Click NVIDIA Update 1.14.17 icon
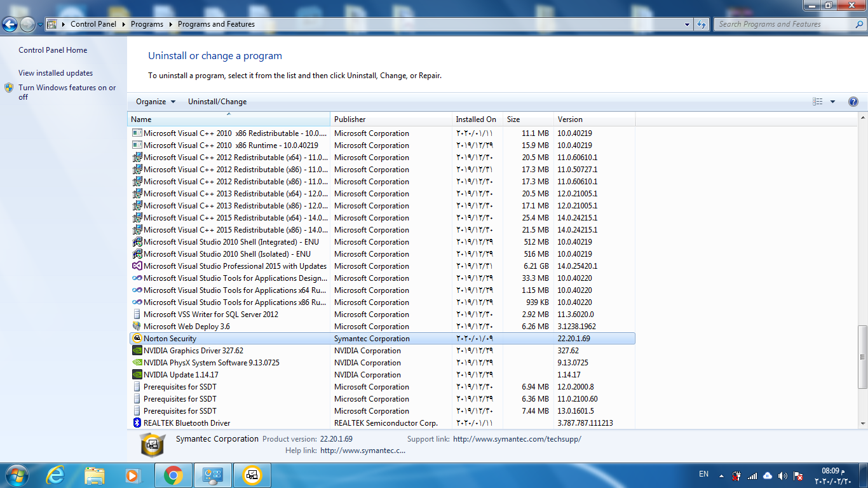The image size is (868, 488). (137, 375)
